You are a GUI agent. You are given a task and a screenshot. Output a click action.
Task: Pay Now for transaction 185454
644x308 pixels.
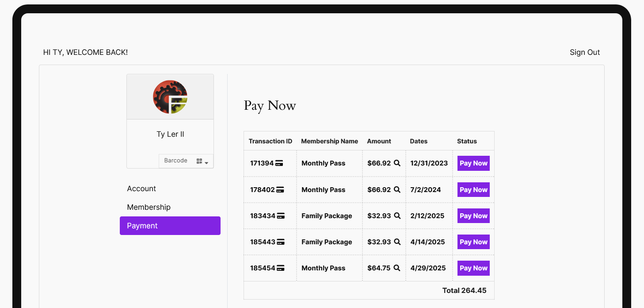pyautogui.click(x=473, y=268)
